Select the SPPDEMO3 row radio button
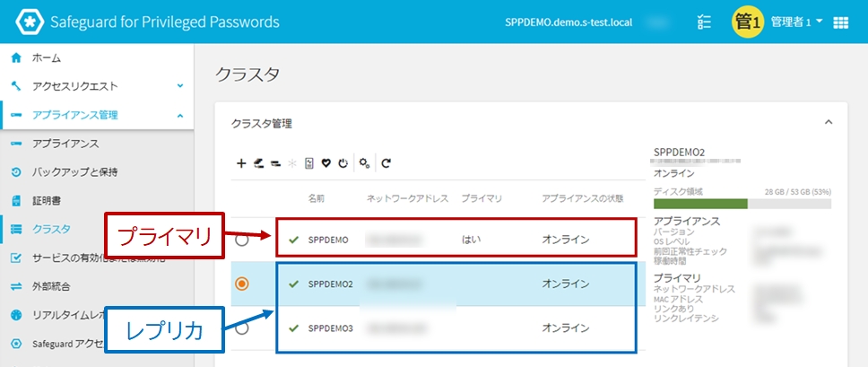The height and width of the screenshot is (367, 868). coord(242,328)
